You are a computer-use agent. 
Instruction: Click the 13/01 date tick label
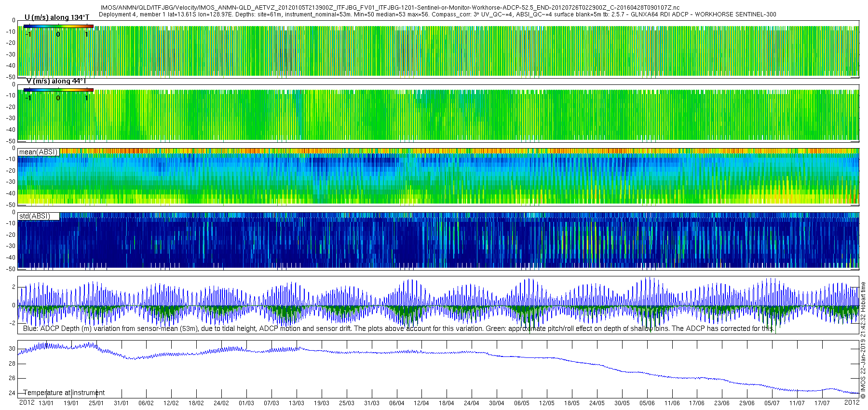46,403
